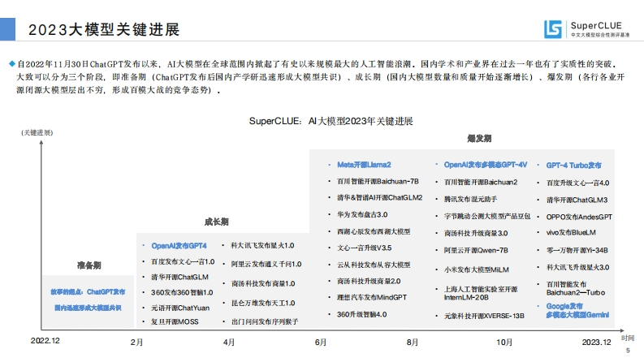Select the entry 360发布360智脑1.0
Screen dimensions: 644x362
point(182,293)
